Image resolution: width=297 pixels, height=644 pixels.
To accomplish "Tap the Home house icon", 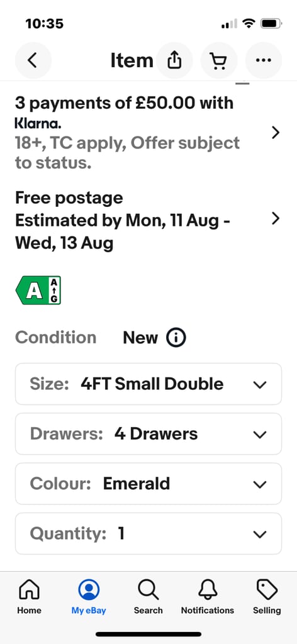I will click(30, 590).
